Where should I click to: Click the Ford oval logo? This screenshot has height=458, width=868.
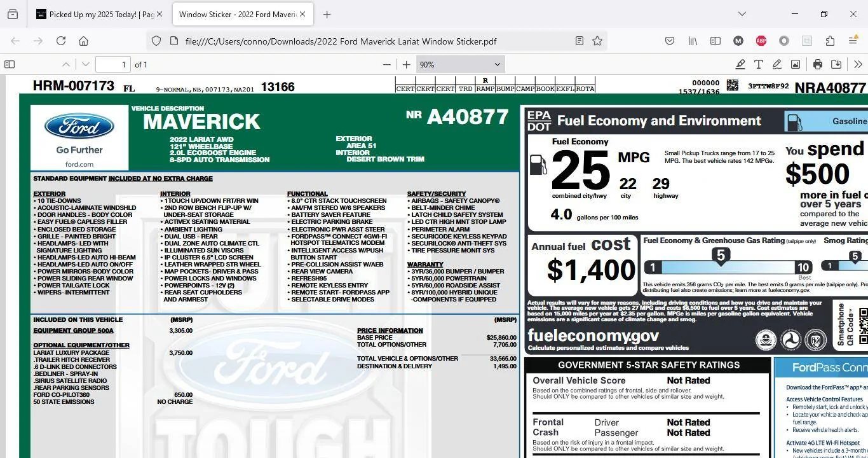(x=79, y=127)
